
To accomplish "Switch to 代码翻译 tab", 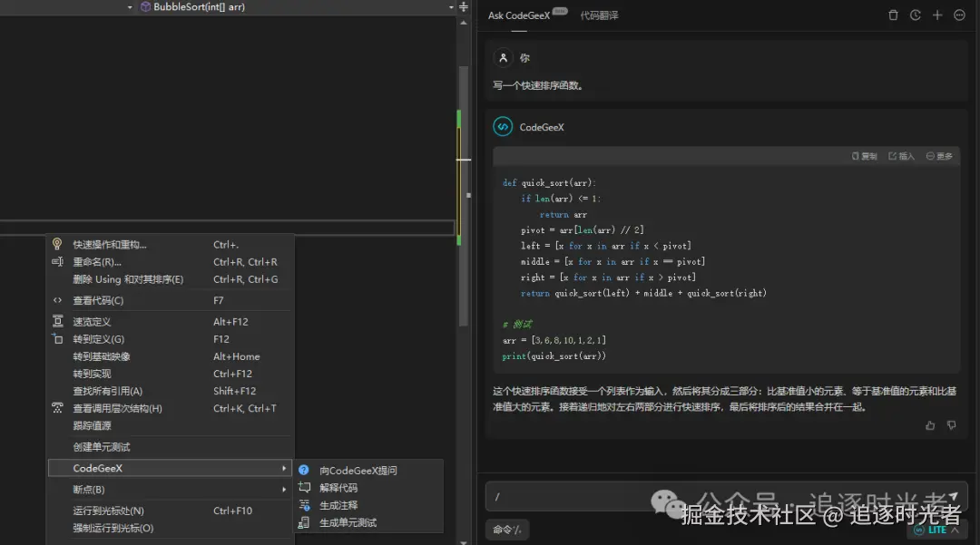I will point(600,15).
